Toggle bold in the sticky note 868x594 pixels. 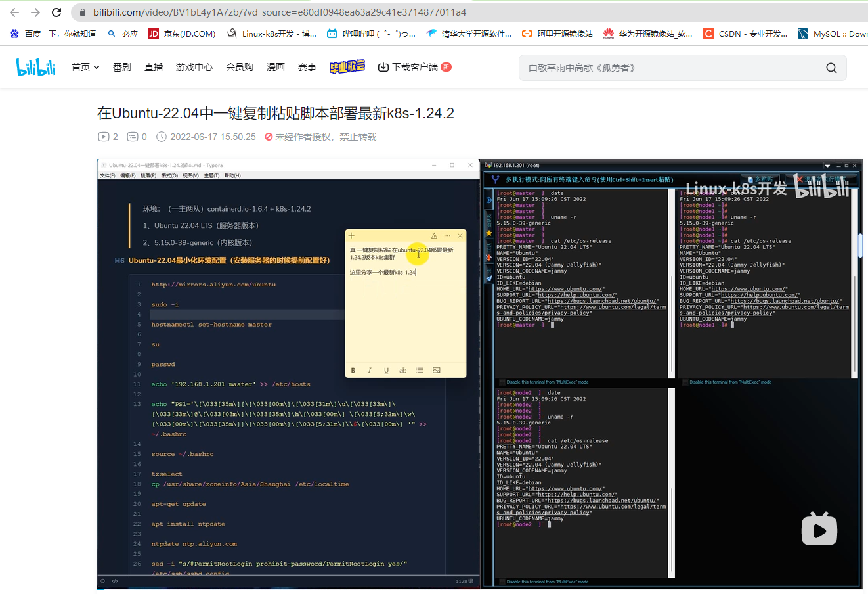353,371
